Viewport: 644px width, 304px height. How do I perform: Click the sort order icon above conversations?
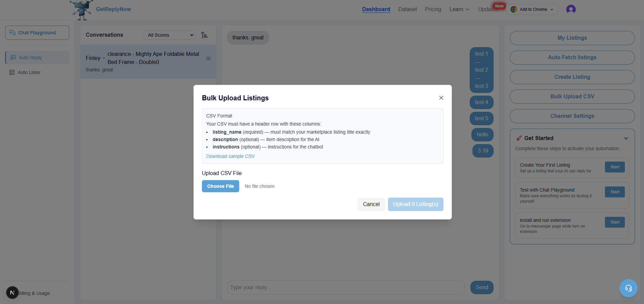204,35
